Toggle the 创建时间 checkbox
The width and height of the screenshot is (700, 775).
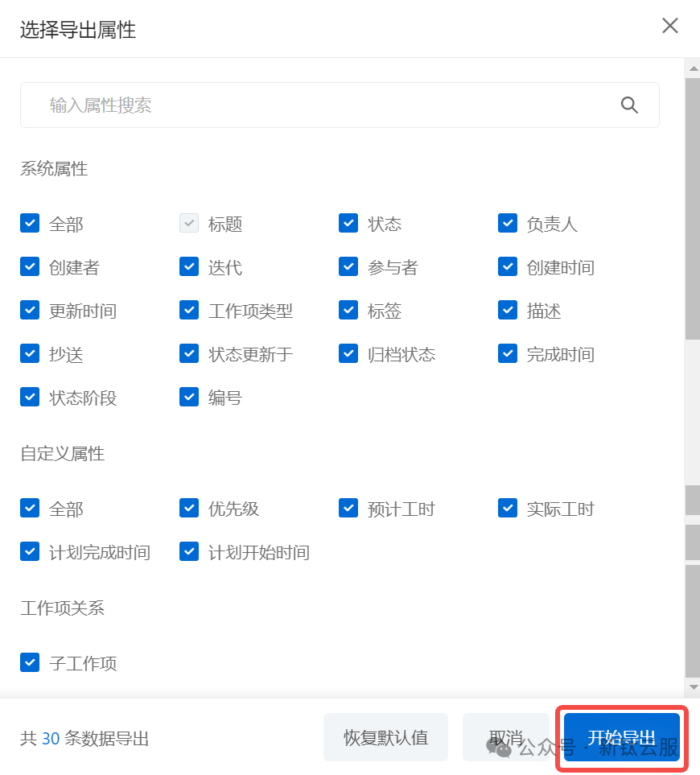coord(508,267)
